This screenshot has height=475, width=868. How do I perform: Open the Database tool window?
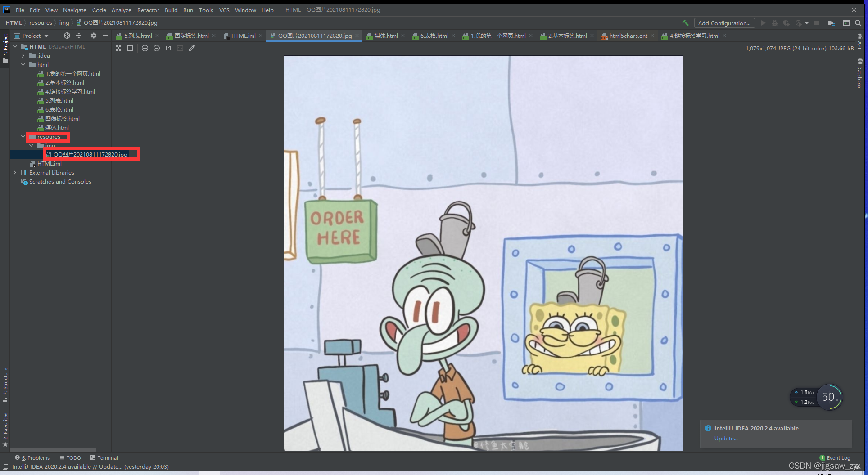[859, 73]
